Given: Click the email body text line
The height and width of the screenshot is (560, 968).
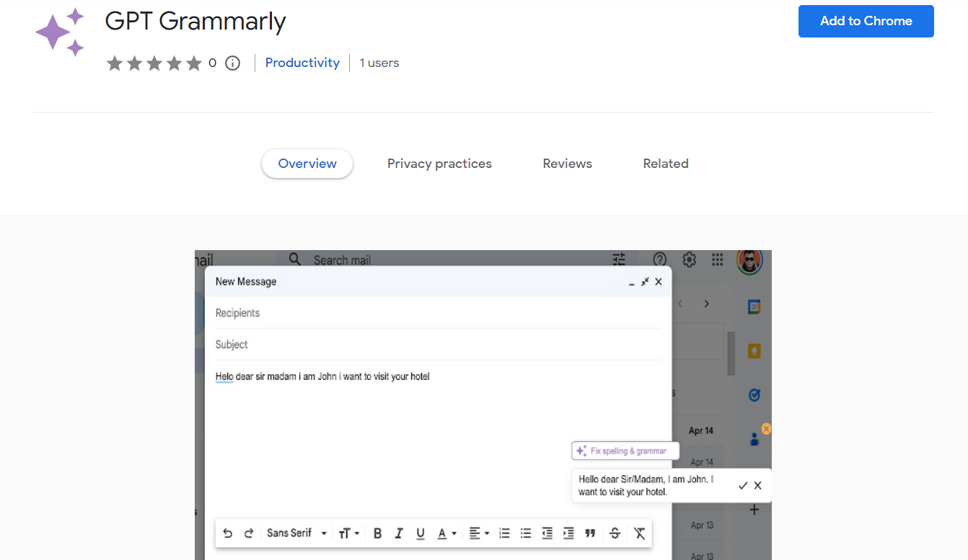Looking at the screenshot, I should [322, 376].
